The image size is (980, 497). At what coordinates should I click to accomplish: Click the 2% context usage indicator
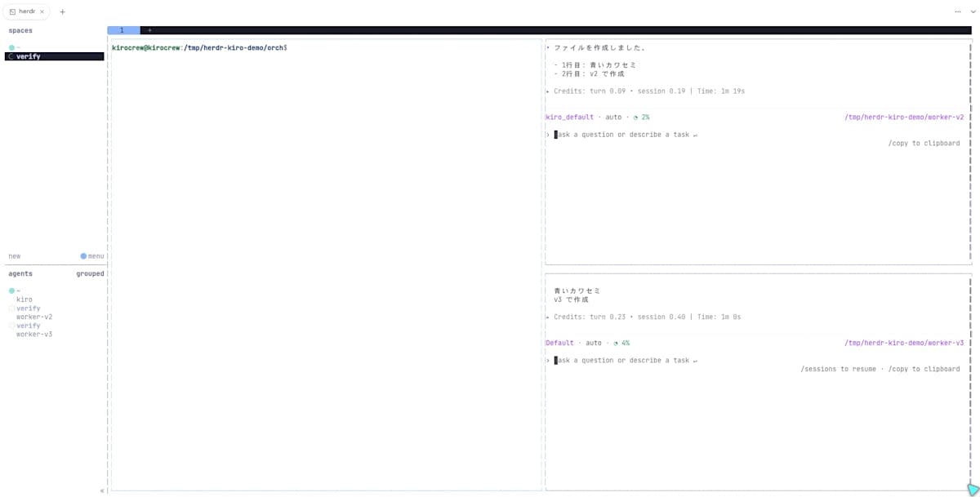[642, 118]
